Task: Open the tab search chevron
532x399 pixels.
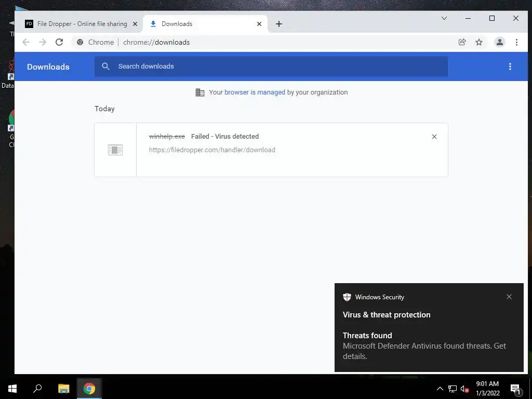Action: 444,18
